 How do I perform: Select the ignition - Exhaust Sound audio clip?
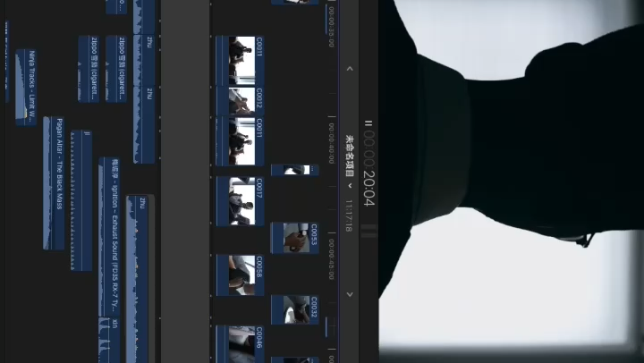(x=109, y=237)
